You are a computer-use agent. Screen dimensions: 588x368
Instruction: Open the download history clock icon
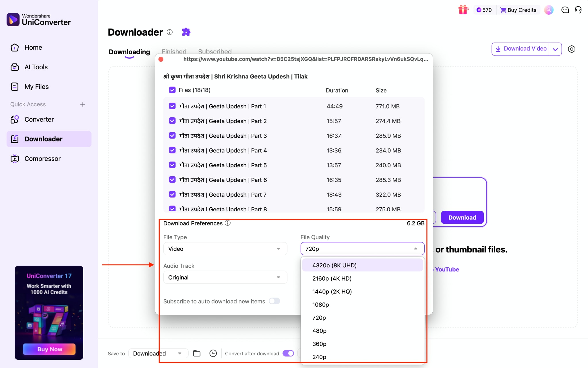(213, 353)
